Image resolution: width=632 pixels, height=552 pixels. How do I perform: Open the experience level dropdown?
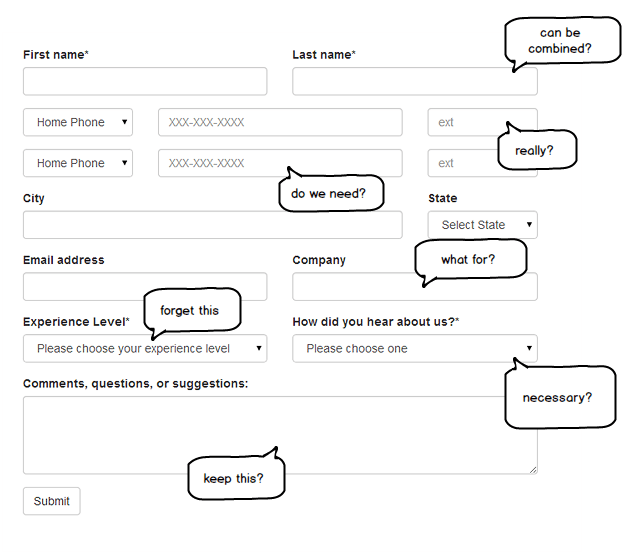145,348
